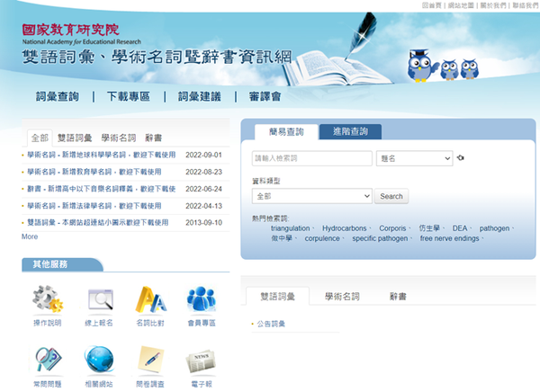The width and height of the screenshot is (540, 392).
Task: Open the 電子報 newspaper icon
Action: pyautogui.click(x=201, y=361)
